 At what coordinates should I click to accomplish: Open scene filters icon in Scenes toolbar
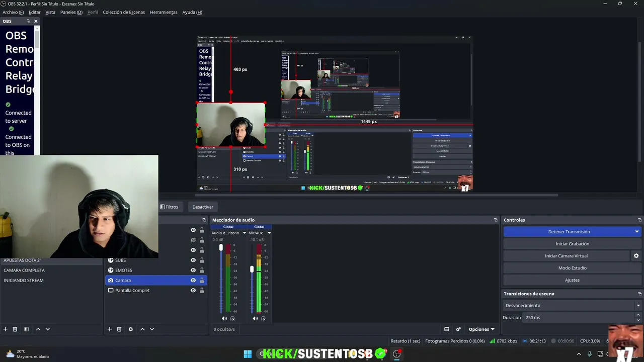tap(26, 329)
